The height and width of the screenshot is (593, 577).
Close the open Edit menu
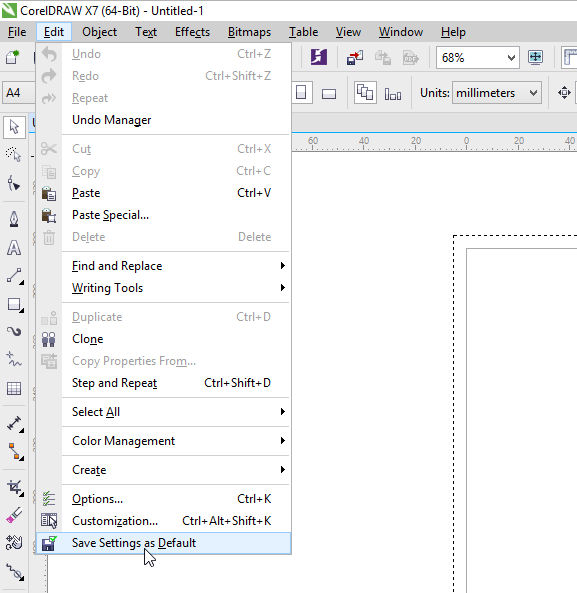[54, 32]
